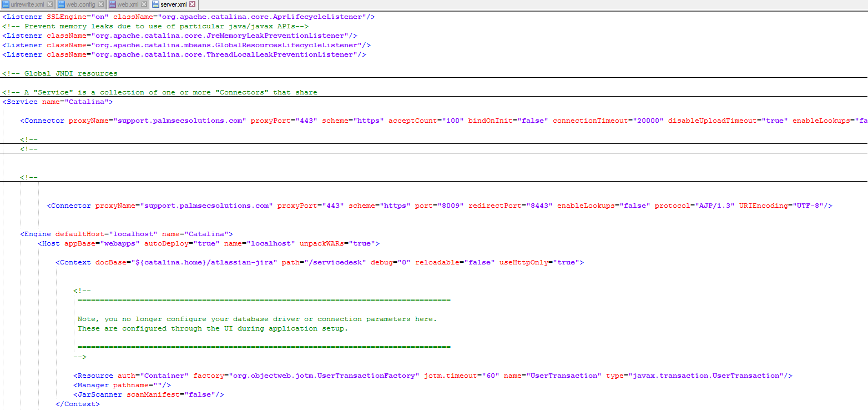The image size is (868, 410).
Task: Click the save icon on server.xml tab
Action: (155, 4)
